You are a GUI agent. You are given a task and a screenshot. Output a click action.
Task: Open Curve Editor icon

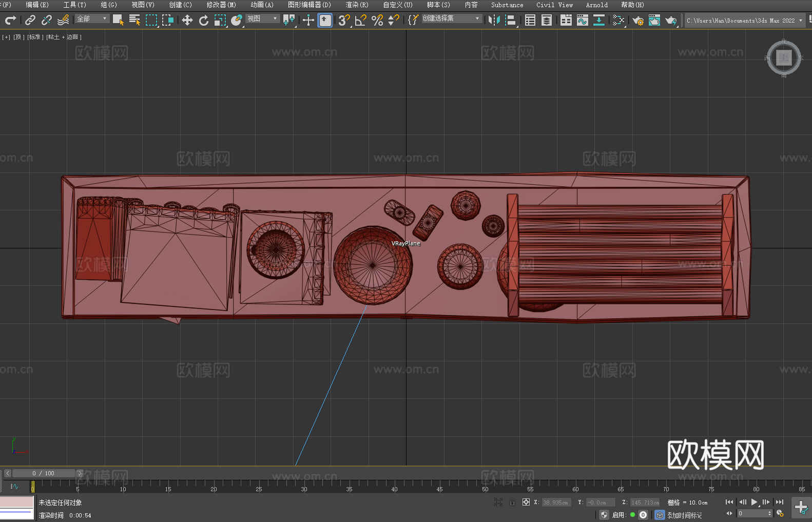click(583, 20)
